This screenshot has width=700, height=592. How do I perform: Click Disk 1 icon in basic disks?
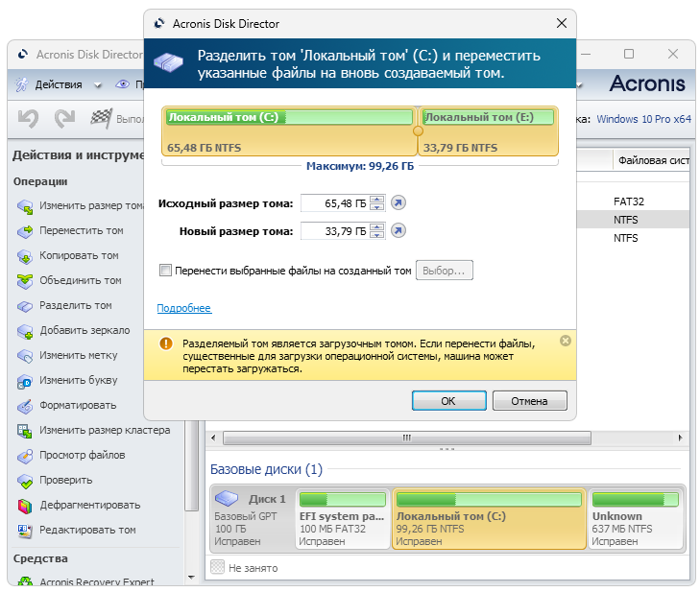coord(227,498)
